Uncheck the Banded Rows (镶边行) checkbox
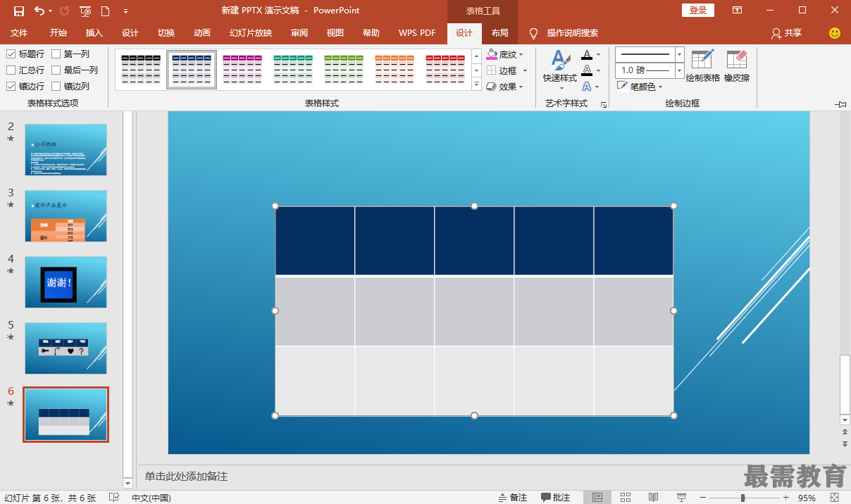851x504 pixels. tap(11, 87)
